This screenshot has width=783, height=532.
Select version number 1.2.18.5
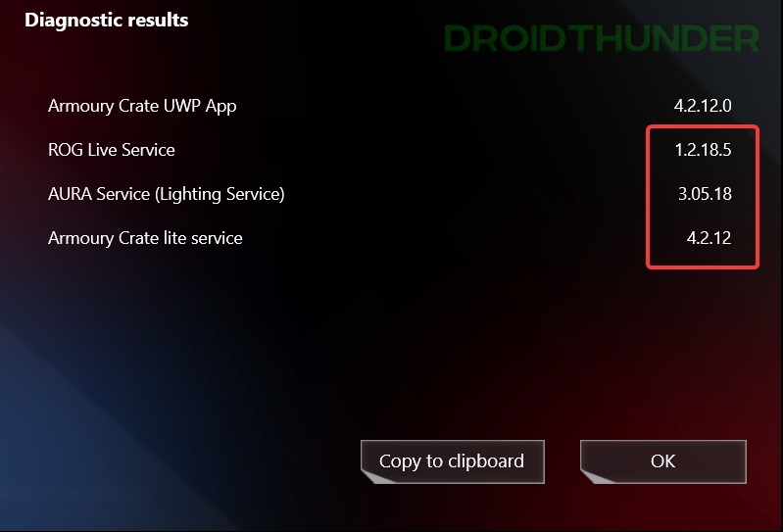[x=703, y=150]
